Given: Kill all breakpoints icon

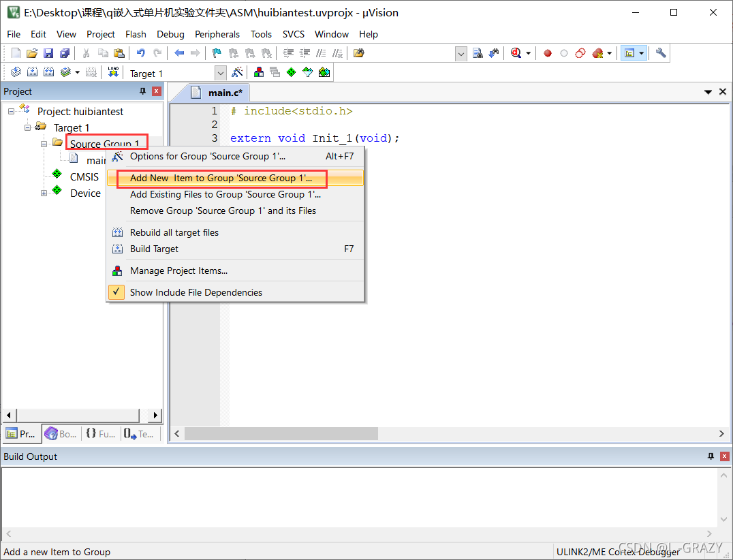Looking at the screenshot, I should (597, 53).
